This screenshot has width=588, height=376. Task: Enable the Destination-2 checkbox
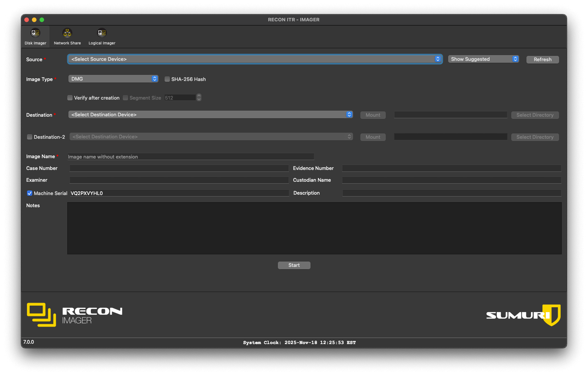coord(30,137)
